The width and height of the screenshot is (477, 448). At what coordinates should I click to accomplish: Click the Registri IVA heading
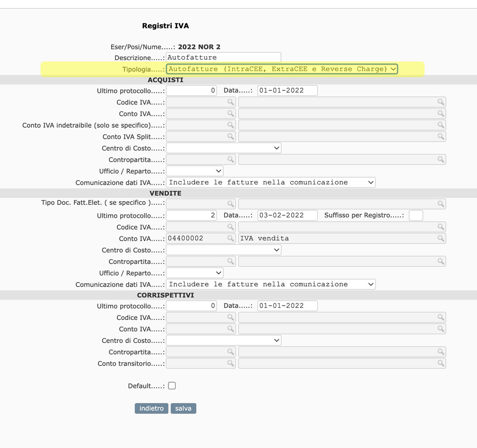tap(166, 26)
